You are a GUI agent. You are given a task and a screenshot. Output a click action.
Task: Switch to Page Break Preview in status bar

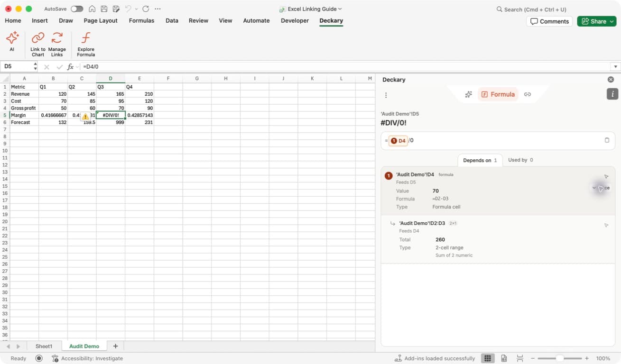(x=520, y=358)
